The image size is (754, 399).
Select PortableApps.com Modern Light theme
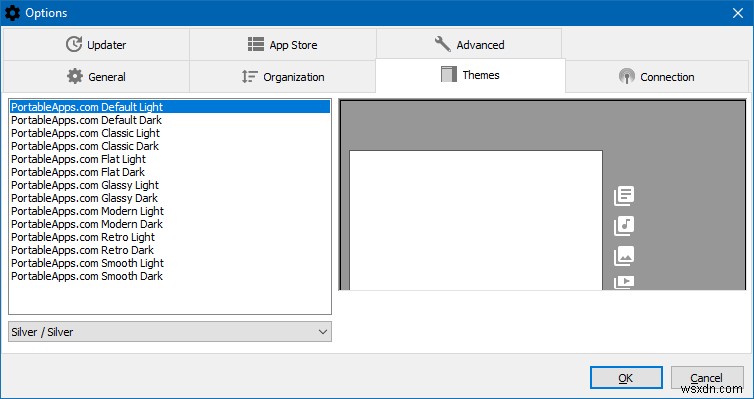170,211
